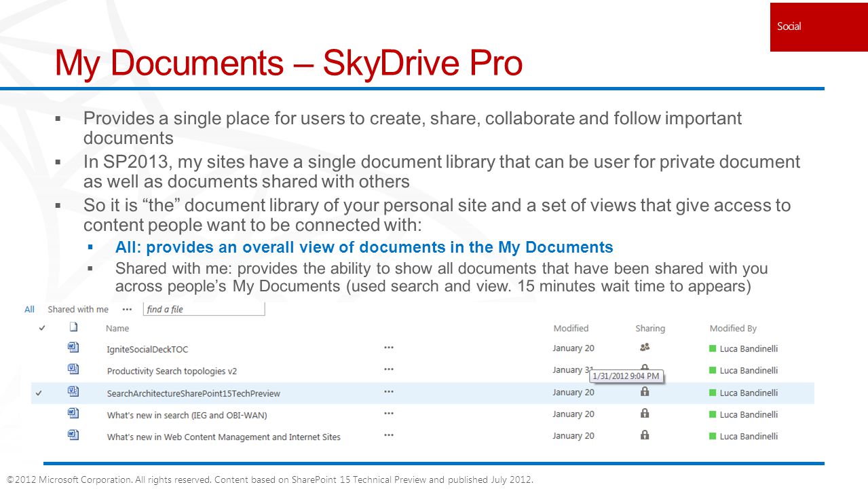Toggle the select-all checkmark in header
Screen dimensions: 868x489
[x=42, y=328]
